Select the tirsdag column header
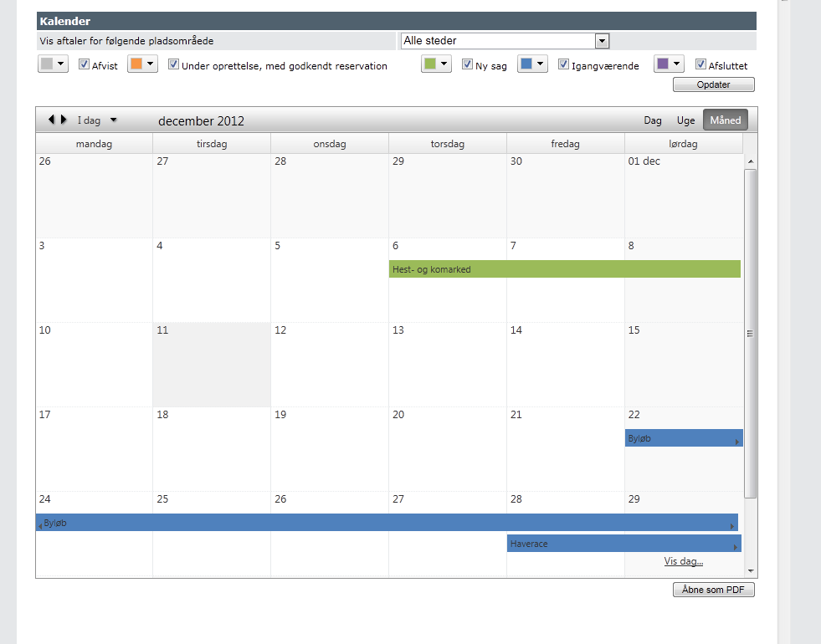This screenshot has height=644, width=821. click(x=212, y=143)
